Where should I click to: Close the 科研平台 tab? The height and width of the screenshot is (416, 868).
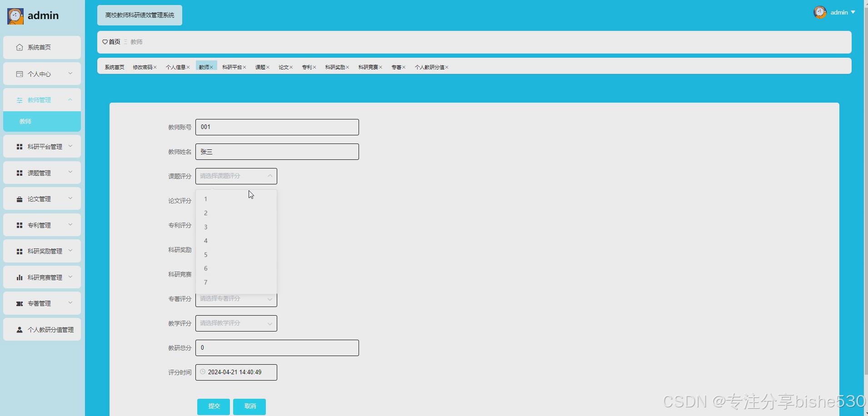pos(244,67)
